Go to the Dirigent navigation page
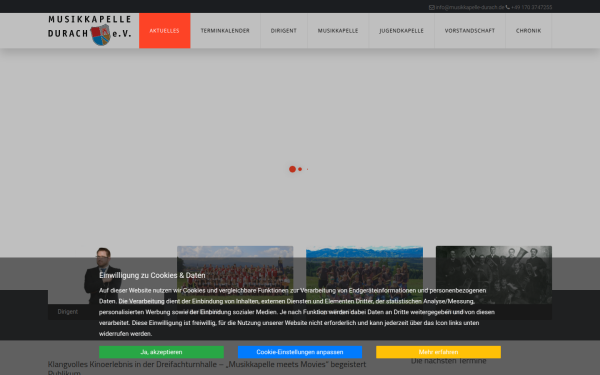The image size is (600, 375). pos(284,31)
